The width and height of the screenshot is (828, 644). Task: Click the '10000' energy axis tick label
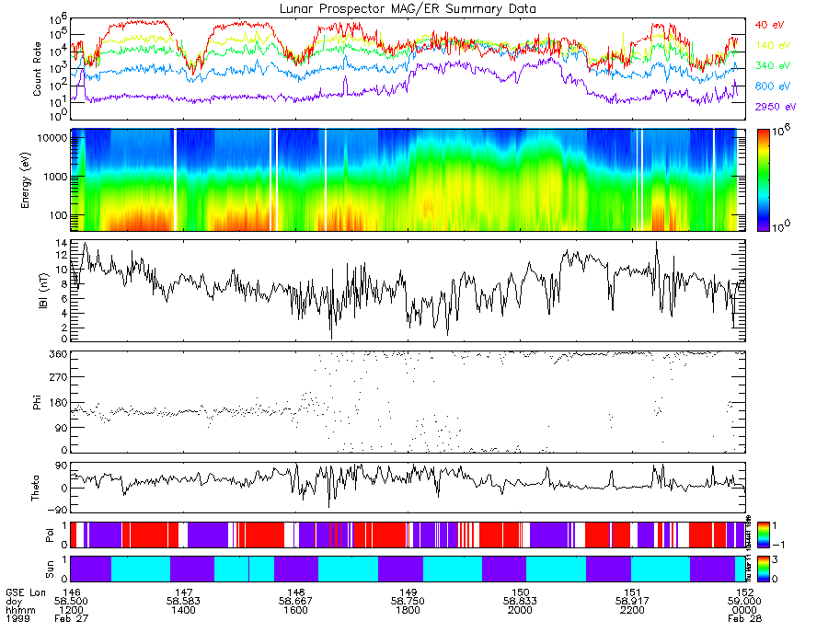pos(52,138)
